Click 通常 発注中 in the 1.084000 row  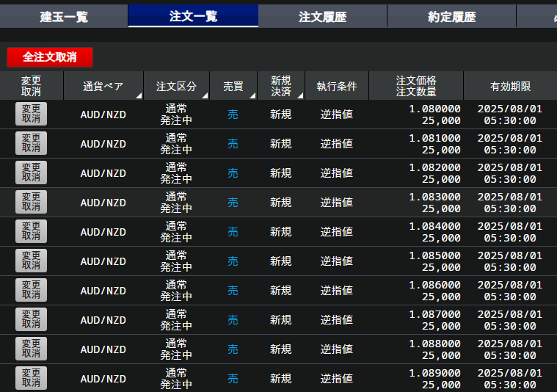click(x=176, y=232)
